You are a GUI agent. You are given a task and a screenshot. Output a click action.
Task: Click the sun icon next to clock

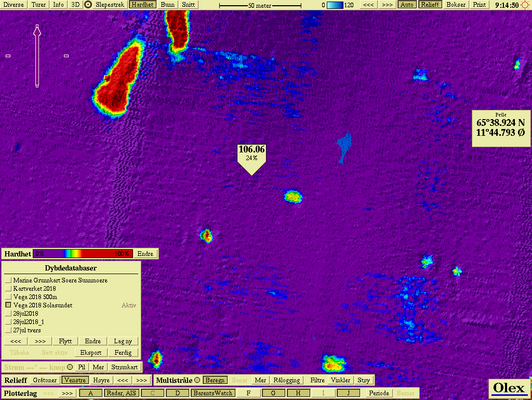525,5
